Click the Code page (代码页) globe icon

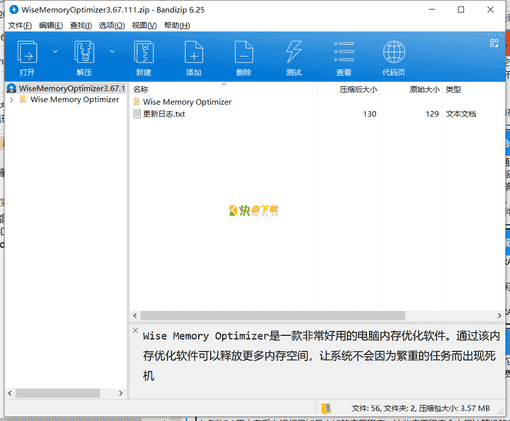[394, 52]
